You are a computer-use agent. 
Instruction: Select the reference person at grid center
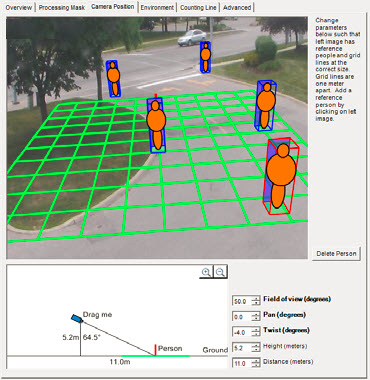click(x=156, y=125)
